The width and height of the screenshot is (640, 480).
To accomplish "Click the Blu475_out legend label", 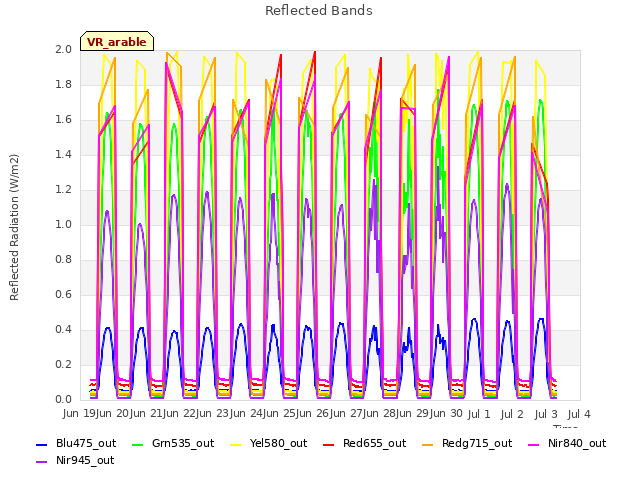I will [86, 443].
